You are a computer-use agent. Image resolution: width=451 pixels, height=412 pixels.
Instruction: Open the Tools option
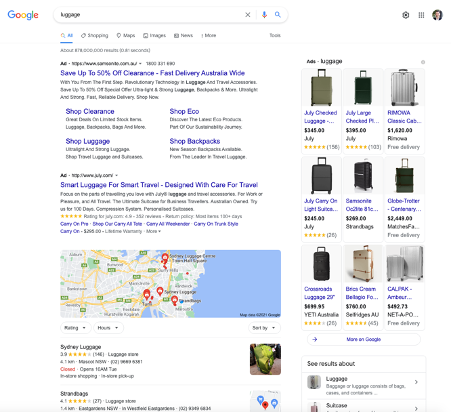(x=275, y=35)
